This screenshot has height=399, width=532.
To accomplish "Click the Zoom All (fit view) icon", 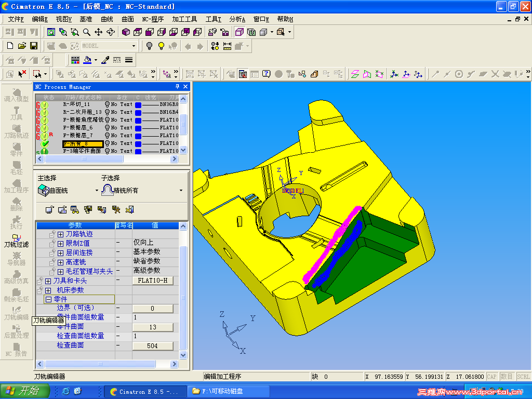I will coord(51,32).
